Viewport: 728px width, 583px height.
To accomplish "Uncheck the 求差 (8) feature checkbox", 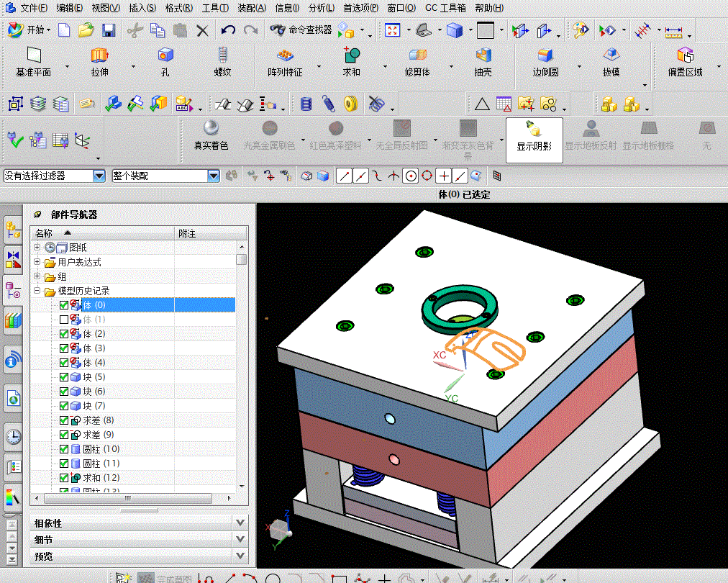I will [x=64, y=420].
